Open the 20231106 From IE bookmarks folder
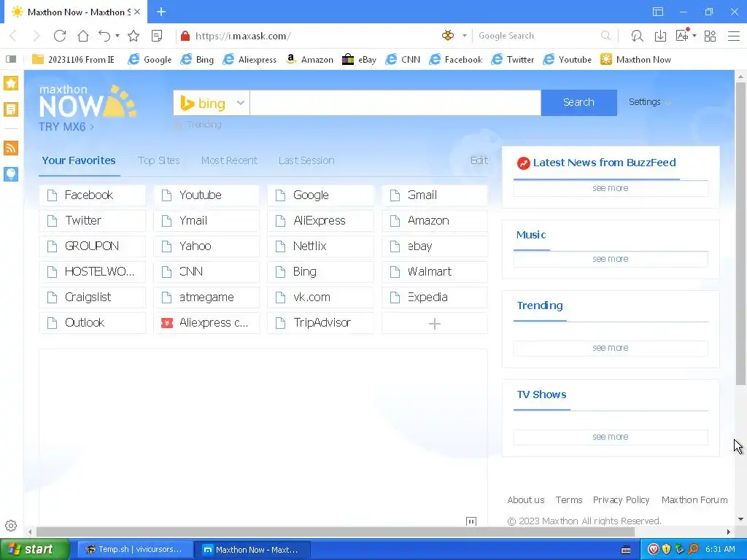 point(73,60)
